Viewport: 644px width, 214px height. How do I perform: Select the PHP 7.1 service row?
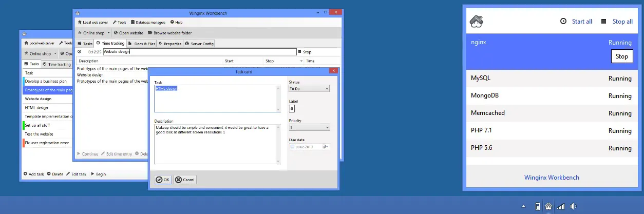pyautogui.click(x=551, y=131)
